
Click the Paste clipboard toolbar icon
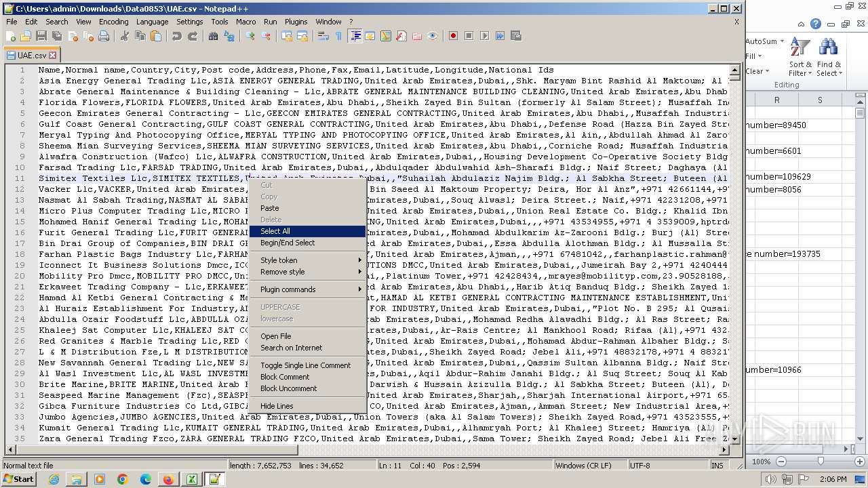[x=156, y=36]
